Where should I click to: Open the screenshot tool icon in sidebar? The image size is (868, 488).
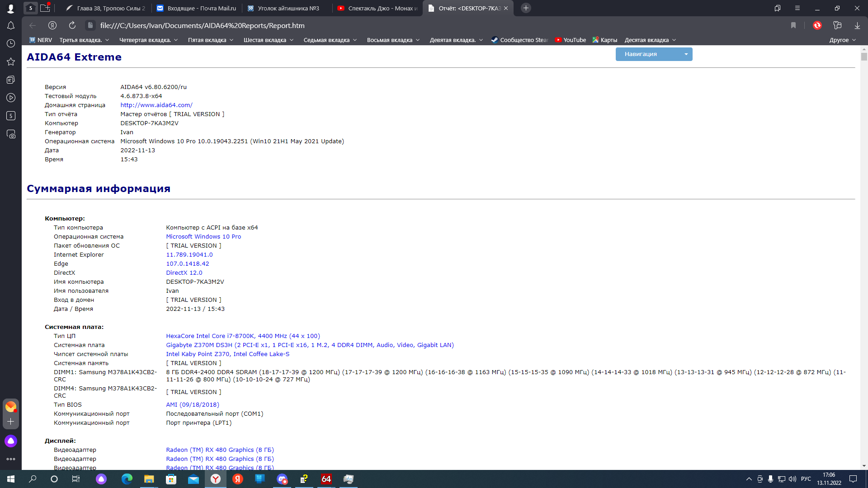tap(11, 134)
